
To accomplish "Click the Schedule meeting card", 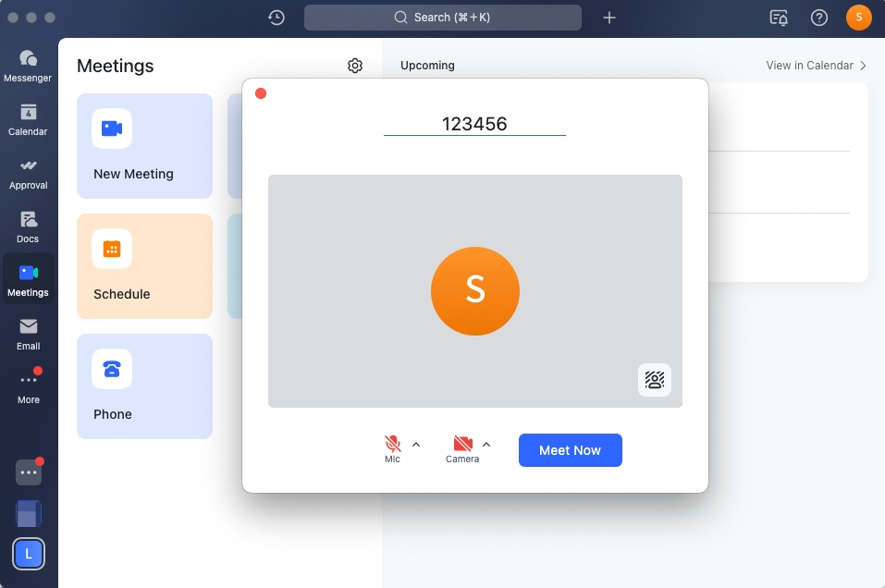I will point(144,266).
